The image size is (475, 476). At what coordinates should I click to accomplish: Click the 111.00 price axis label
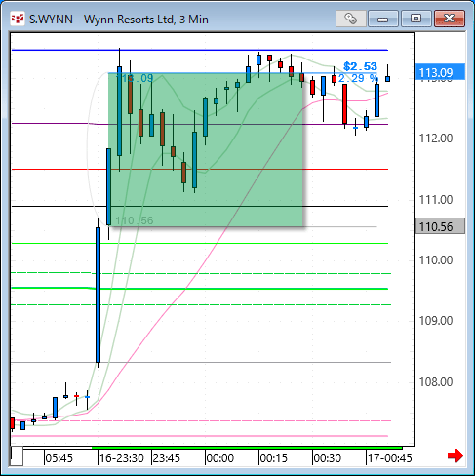coord(436,199)
